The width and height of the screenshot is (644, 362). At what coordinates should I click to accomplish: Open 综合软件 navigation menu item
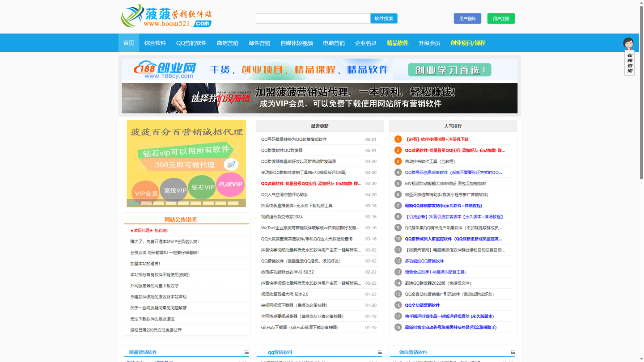tap(155, 43)
